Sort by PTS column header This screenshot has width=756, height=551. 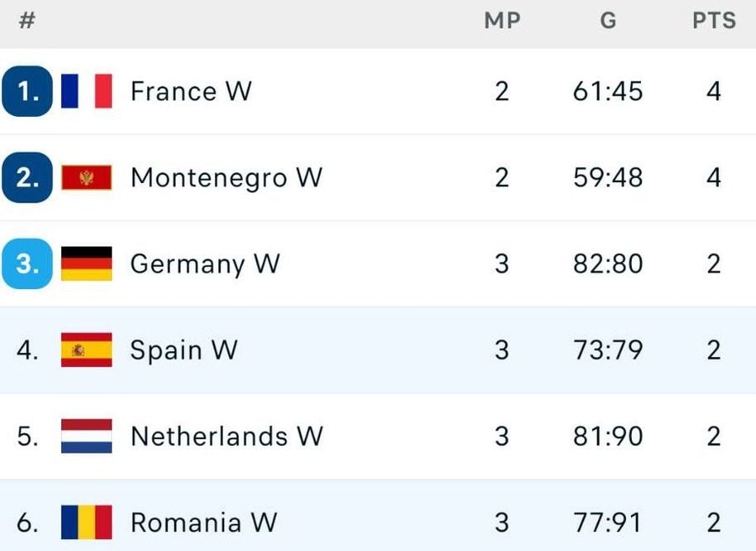click(714, 21)
